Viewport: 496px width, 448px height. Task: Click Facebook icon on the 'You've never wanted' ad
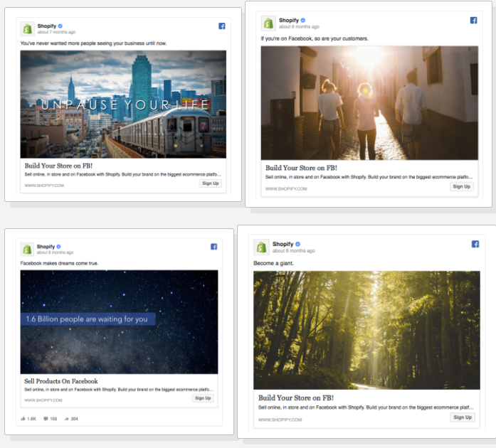tap(222, 26)
